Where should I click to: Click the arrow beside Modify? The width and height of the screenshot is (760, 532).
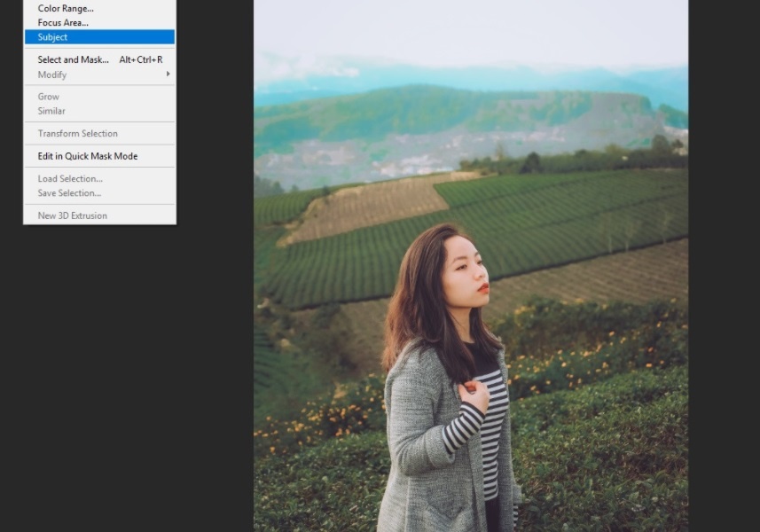(x=167, y=74)
